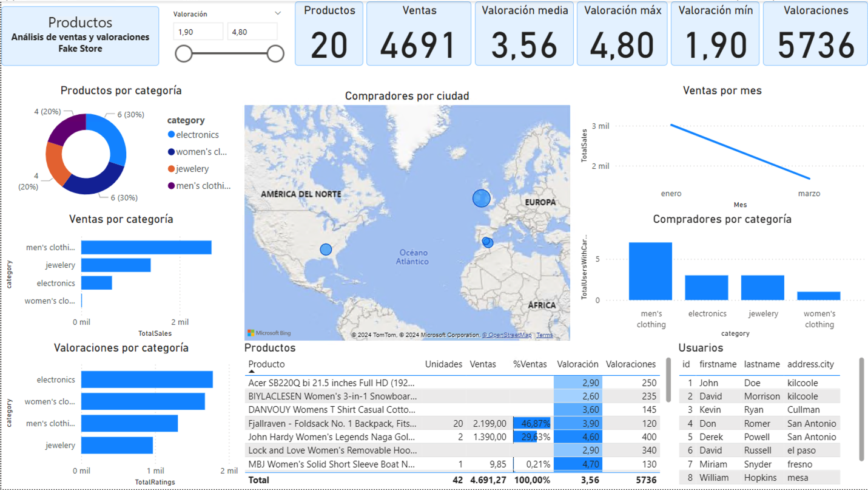The width and height of the screenshot is (868, 490).
Task: Sort by the Valoración column header
Action: pyautogui.click(x=578, y=364)
